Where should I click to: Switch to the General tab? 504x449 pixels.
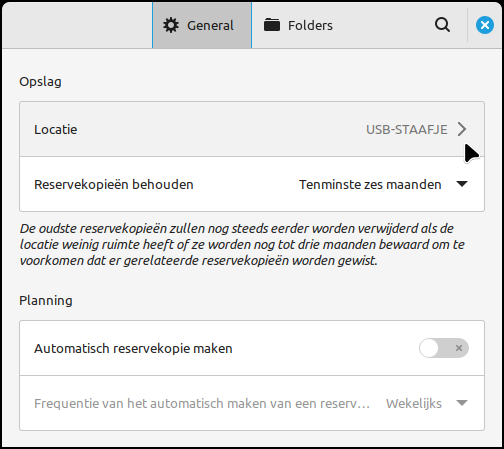[x=202, y=25]
